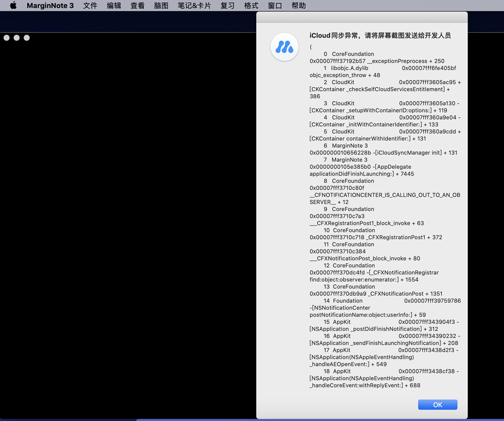Click the MarginNote logo icon in the dialog
The image size is (504, 421).
click(x=284, y=46)
